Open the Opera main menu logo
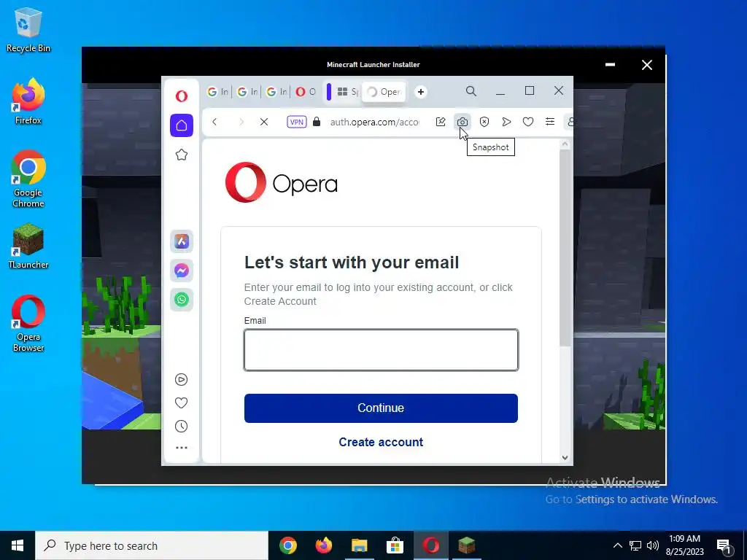Viewport: 747px width, 560px height. 182,96
